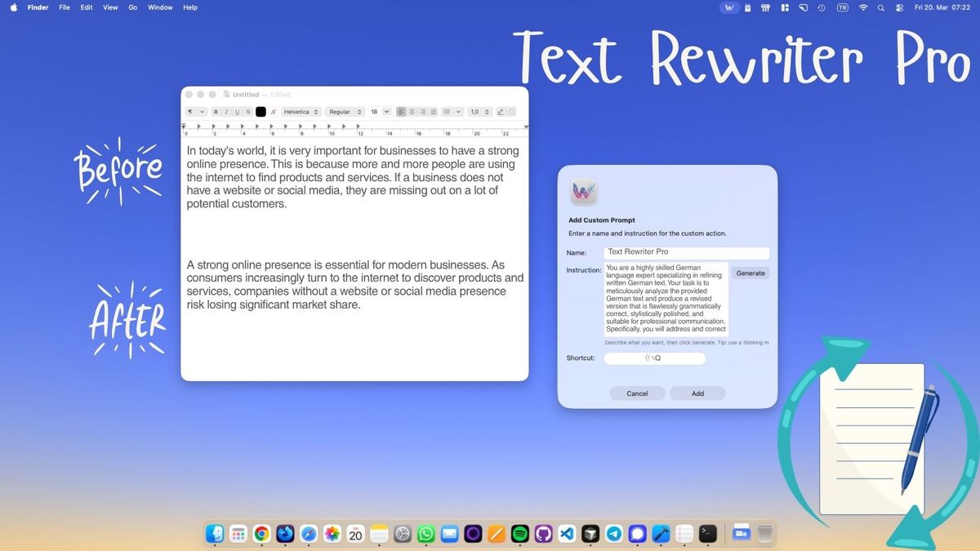Center-align the text in the toolbar
980x551 pixels.
pos(412,112)
